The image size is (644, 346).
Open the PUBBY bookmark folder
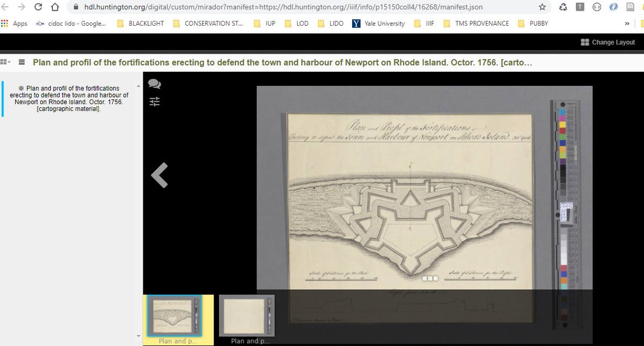[x=533, y=24]
